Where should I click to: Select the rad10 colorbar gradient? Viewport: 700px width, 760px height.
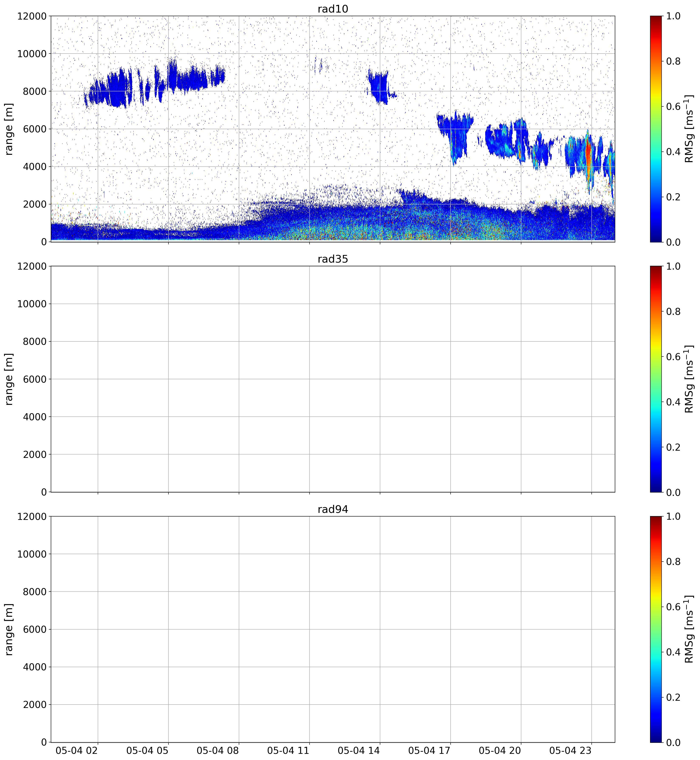656,129
